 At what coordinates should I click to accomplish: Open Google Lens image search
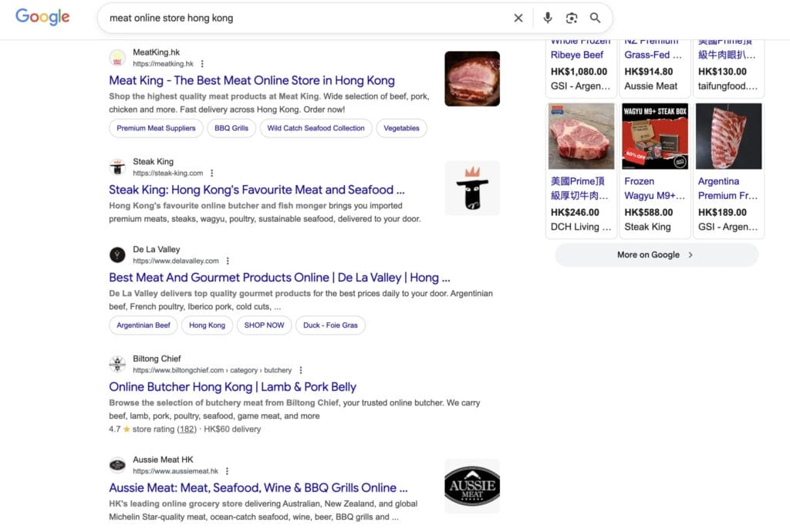[x=572, y=17]
